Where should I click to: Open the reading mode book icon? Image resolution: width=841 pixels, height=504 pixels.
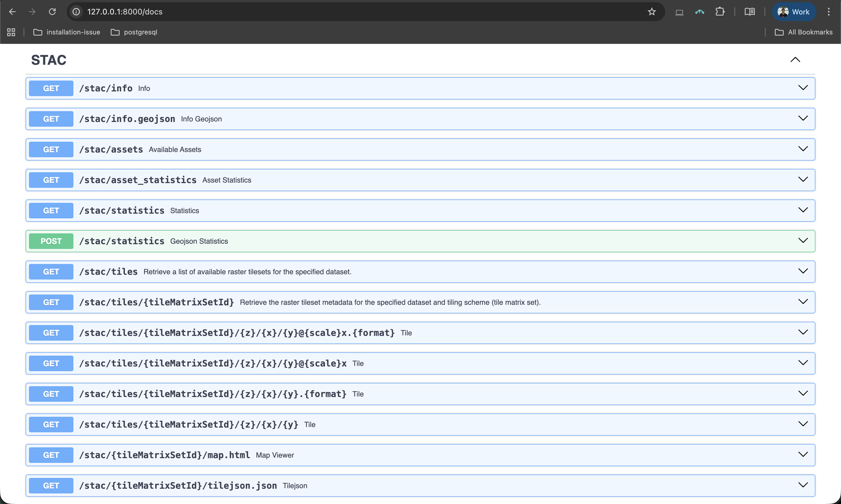pyautogui.click(x=750, y=12)
